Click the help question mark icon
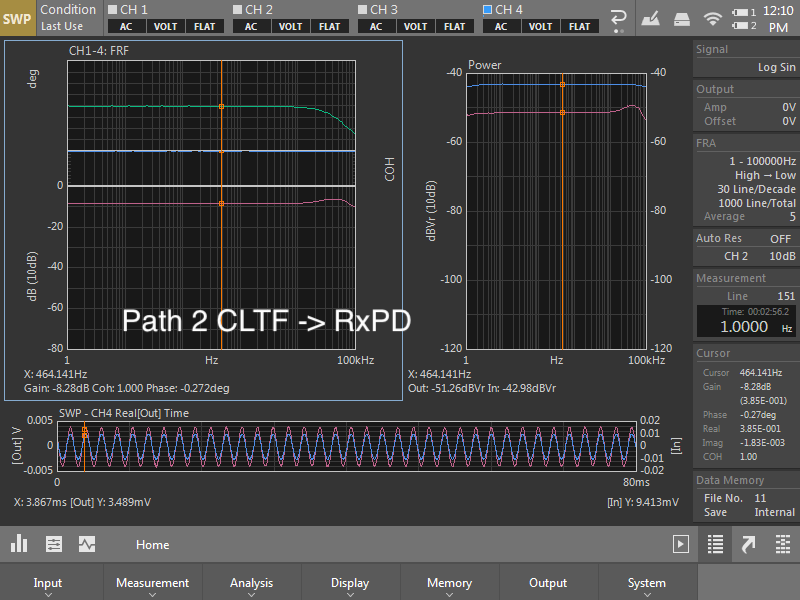 pos(620,18)
